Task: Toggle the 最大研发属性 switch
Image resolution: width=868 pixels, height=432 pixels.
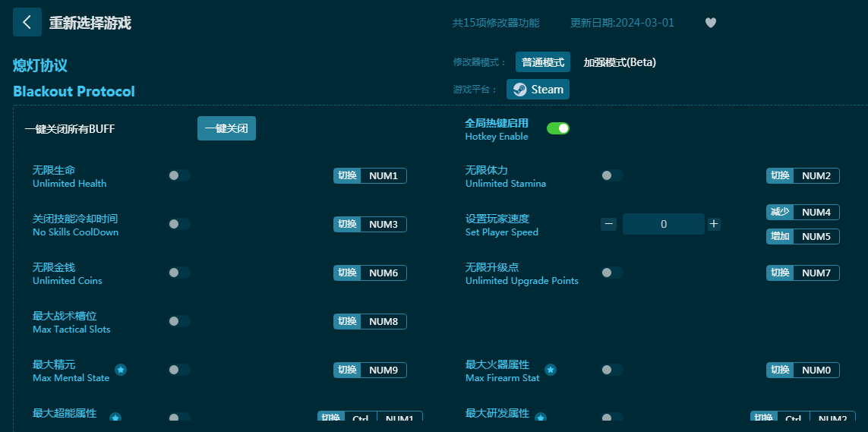Action: tap(612, 417)
